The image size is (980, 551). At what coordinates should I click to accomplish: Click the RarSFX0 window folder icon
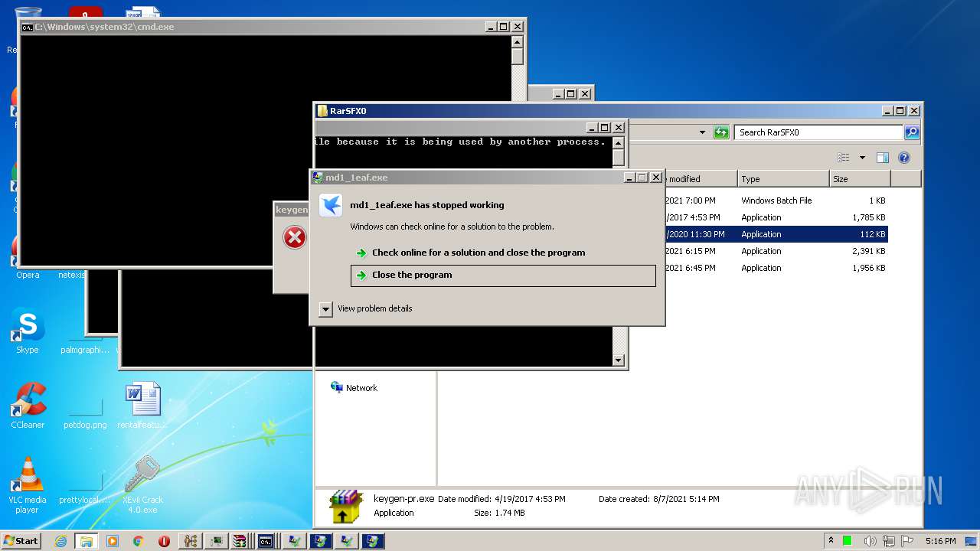322,111
